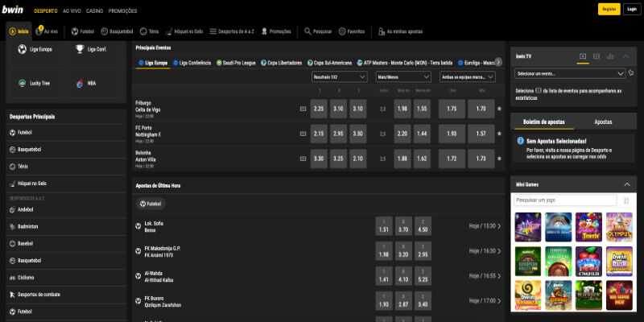Collapse the Mini Games panel
The image size is (644, 322).
coord(627,185)
